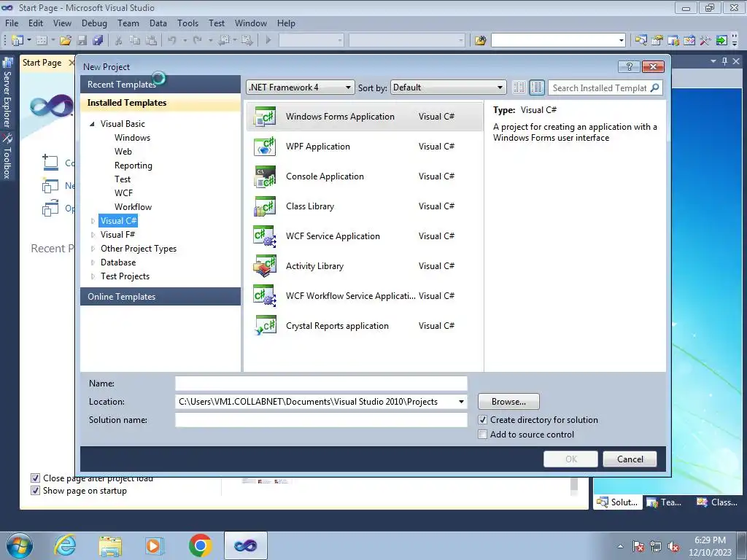This screenshot has height=560, width=747.
Task: Open the Recent Templates section
Action: pos(160,85)
